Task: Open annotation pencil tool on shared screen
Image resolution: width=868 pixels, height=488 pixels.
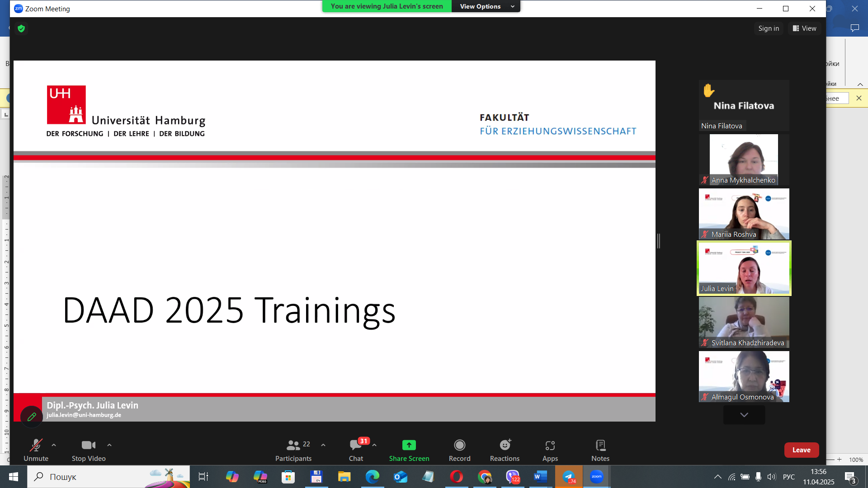Action: point(32,417)
